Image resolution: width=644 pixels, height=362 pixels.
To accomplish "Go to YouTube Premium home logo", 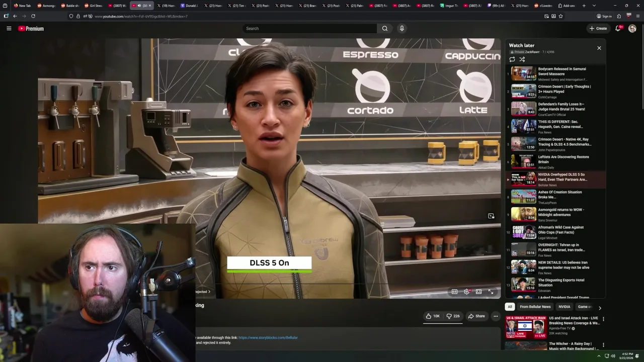I will coord(31,29).
